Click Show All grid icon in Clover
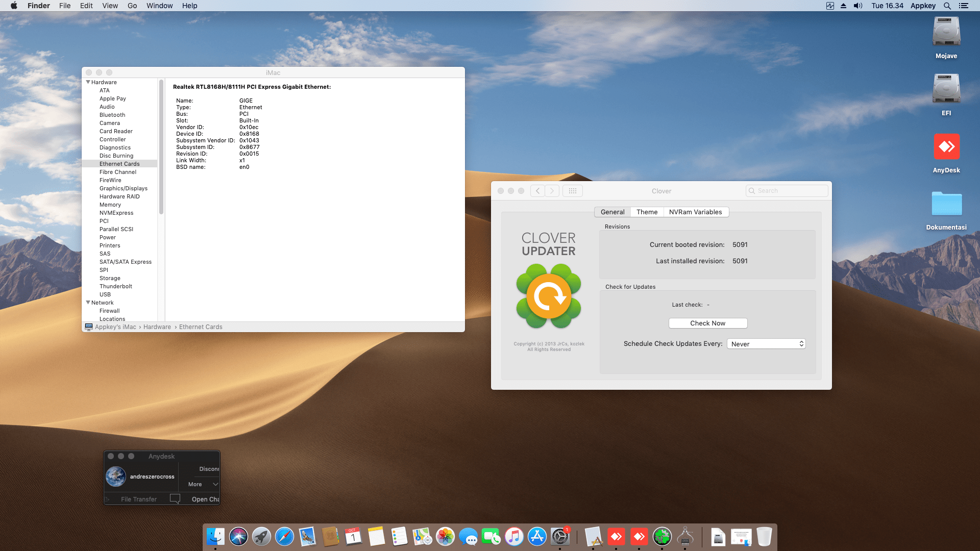Image resolution: width=980 pixels, height=551 pixels. pos(573,191)
